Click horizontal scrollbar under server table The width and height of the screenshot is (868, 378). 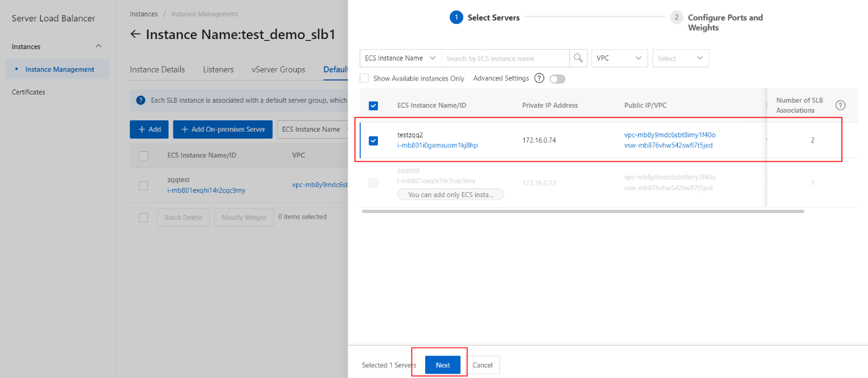tap(583, 211)
